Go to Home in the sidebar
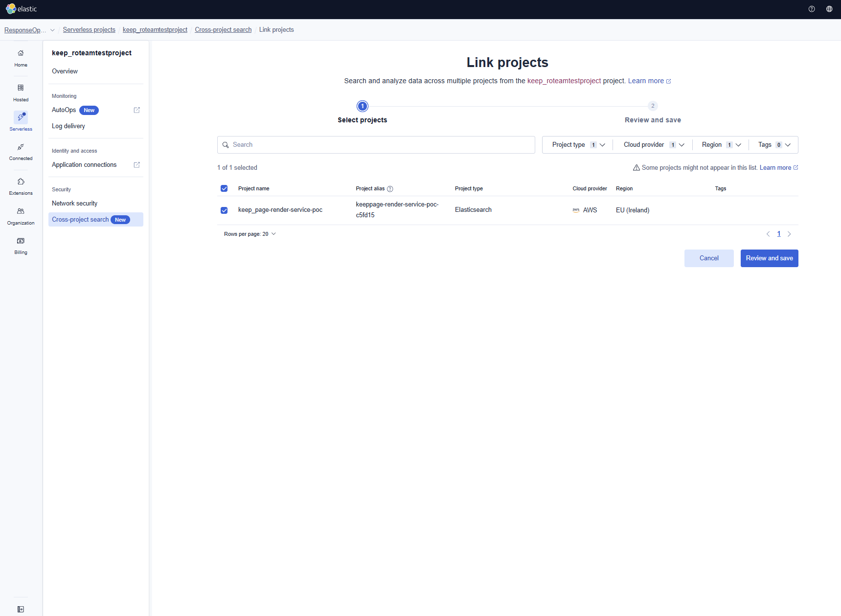The image size is (841, 616). tap(21, 58)
